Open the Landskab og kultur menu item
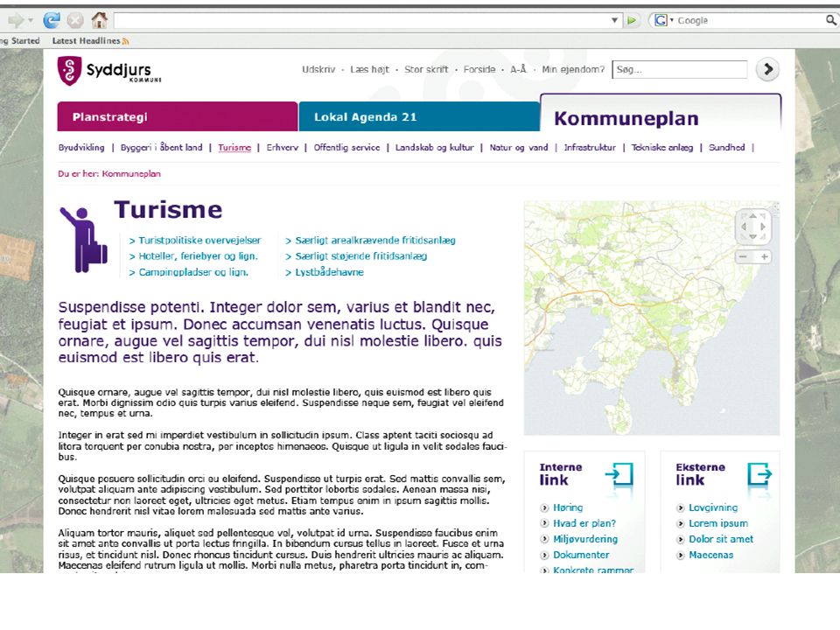The width and height of the screenshot is (840, 630). (435, 147)
